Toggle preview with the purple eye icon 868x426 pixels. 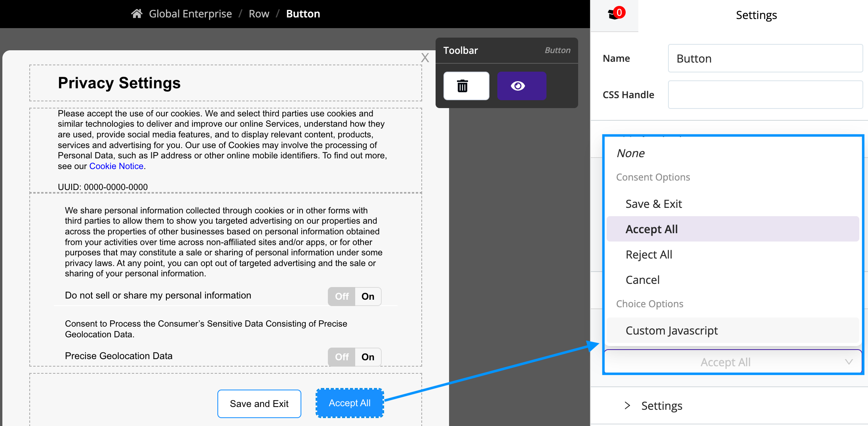[522, 86]
